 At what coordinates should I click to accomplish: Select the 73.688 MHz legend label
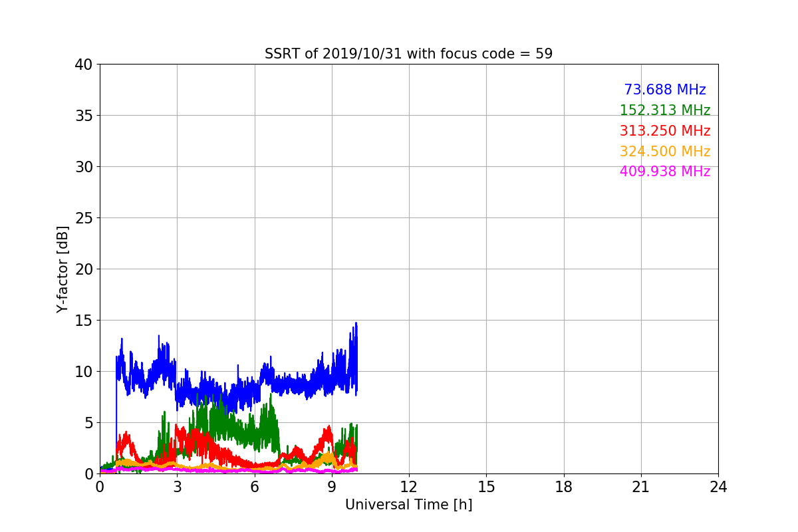coord(665,90)
